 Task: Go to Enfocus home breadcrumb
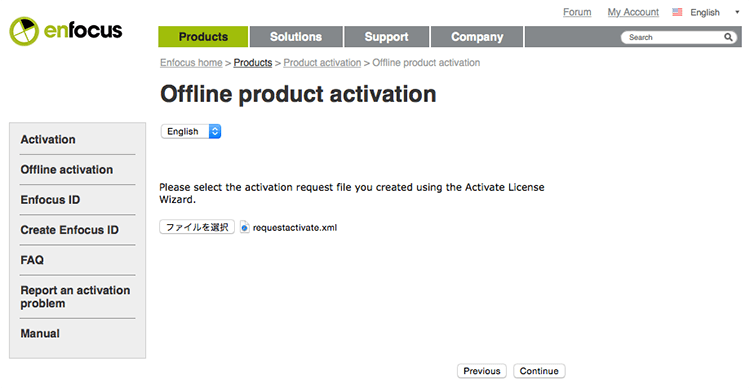tap(191, 63)
